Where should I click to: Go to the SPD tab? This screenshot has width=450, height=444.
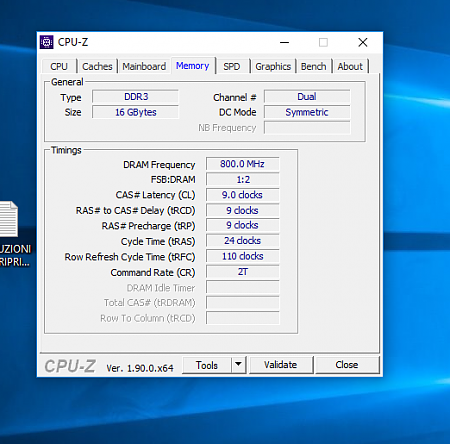tap(231, 66)
